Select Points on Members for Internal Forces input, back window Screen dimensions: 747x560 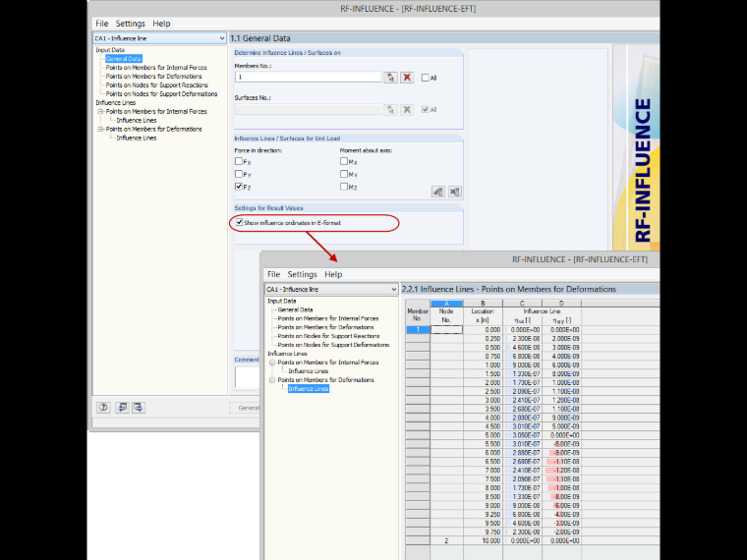[x=156, y=68]
